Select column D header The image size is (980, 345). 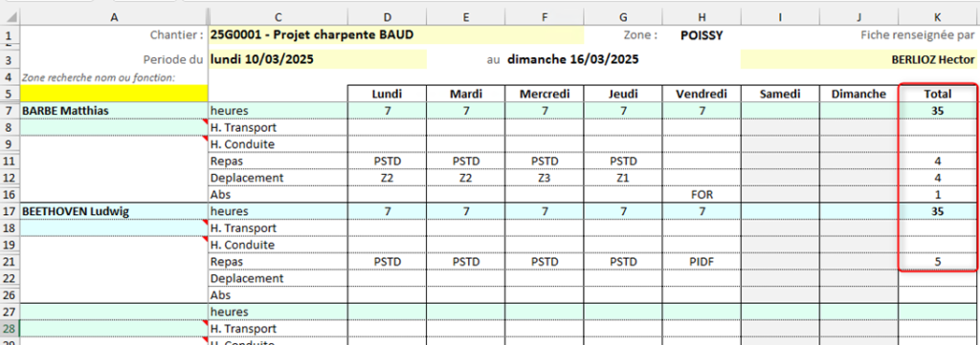pyautogui.click(x=388, y=17)
